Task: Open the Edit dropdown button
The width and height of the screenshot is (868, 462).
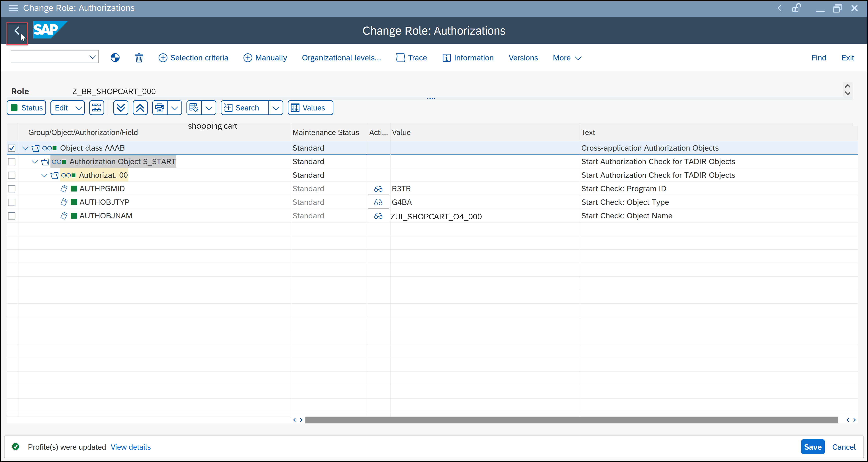Action: (x=67, y=108)
